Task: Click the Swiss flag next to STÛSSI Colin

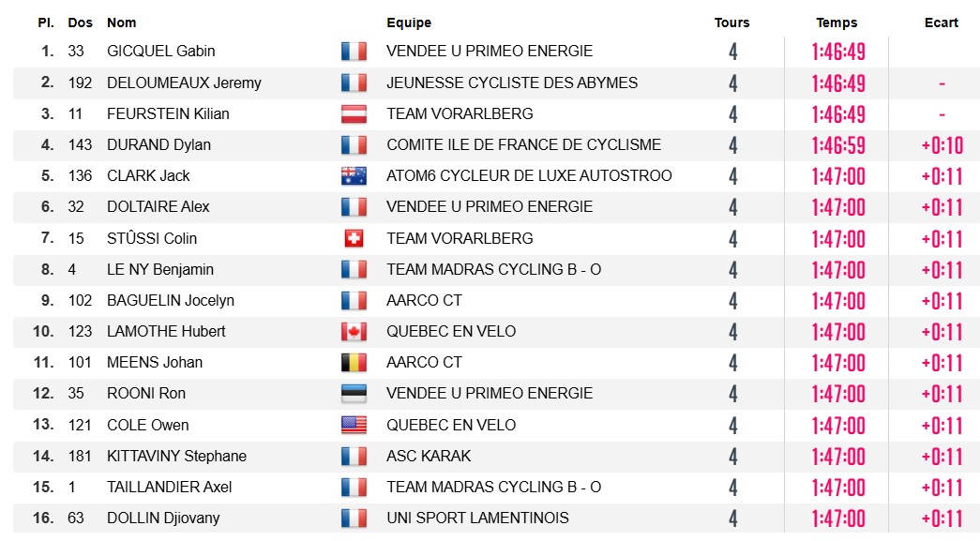Action: (x=354, y=238)
